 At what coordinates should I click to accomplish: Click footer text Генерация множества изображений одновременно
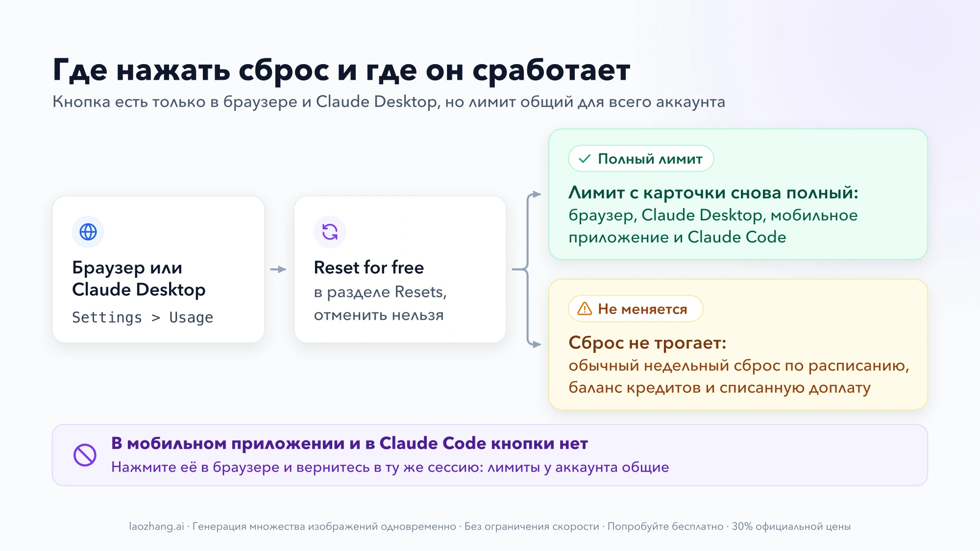[324, 527]
